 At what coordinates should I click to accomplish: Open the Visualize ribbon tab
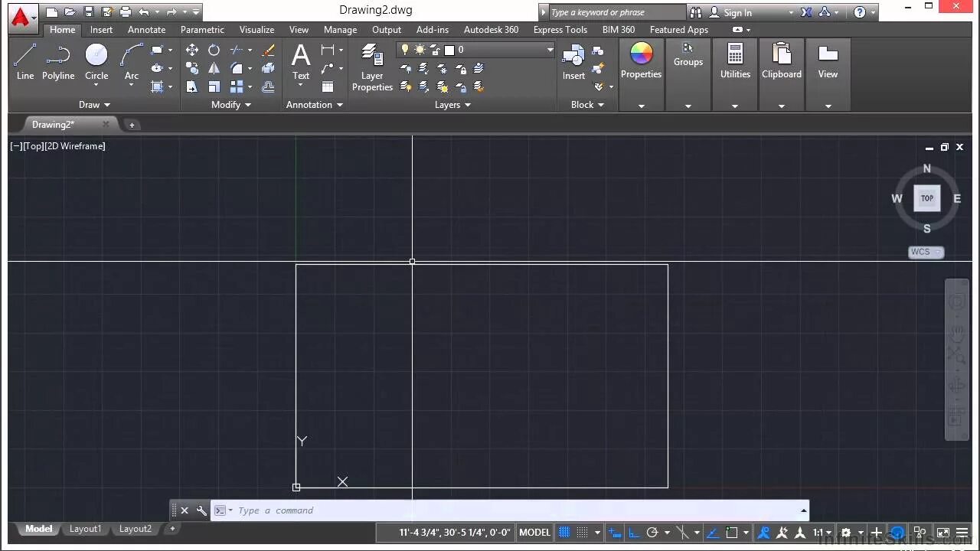click(x=256, y=30)
